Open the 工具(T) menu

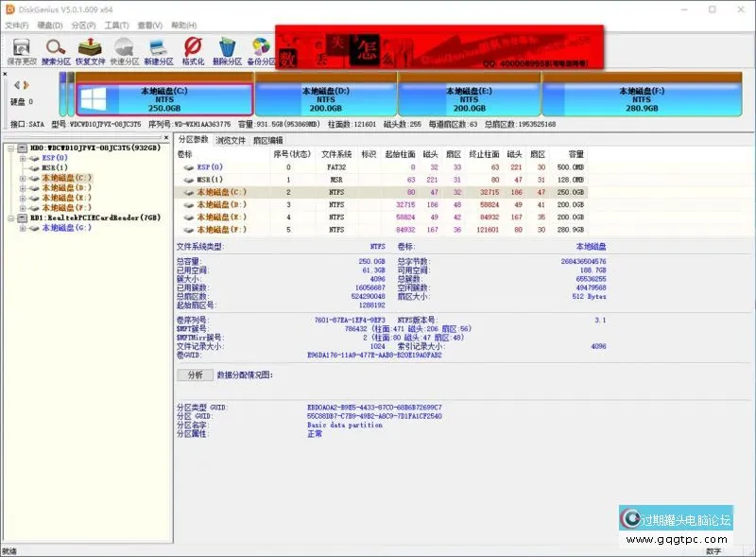(x=117, y=25)
